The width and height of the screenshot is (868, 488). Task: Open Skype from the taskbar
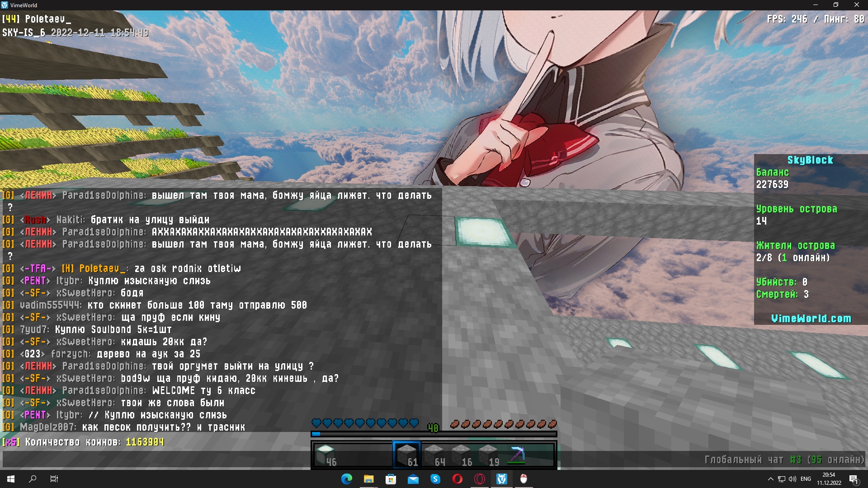pos(435,479)
